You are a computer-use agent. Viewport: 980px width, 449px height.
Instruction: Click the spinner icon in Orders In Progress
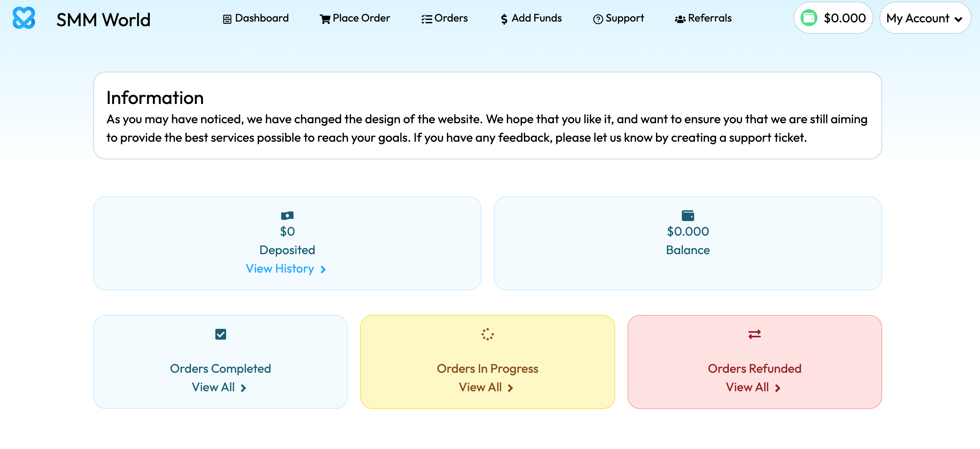pyautogui.click(x=487, y=334)
